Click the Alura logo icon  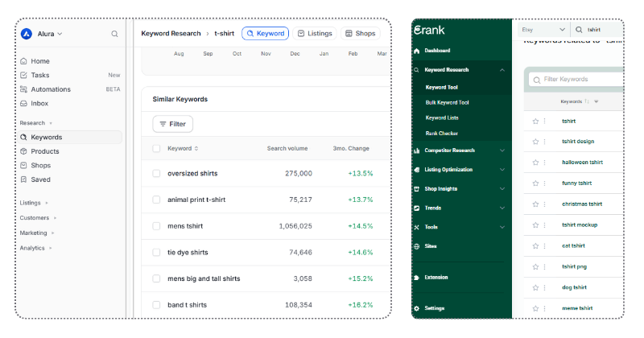(27, 34)
